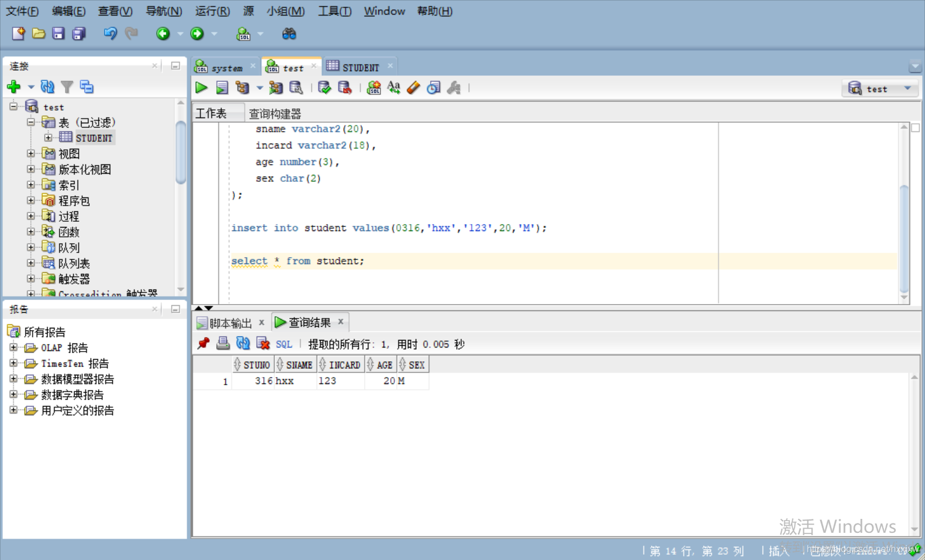
Task: Click the select * from student line
Action: 298,261
